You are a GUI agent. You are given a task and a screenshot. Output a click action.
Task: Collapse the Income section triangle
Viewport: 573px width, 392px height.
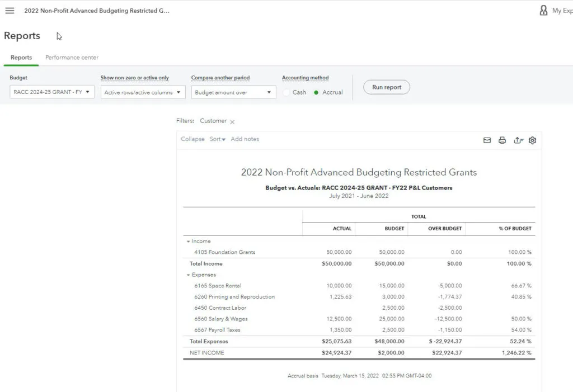pyautogui.click(x=188, y=242)
